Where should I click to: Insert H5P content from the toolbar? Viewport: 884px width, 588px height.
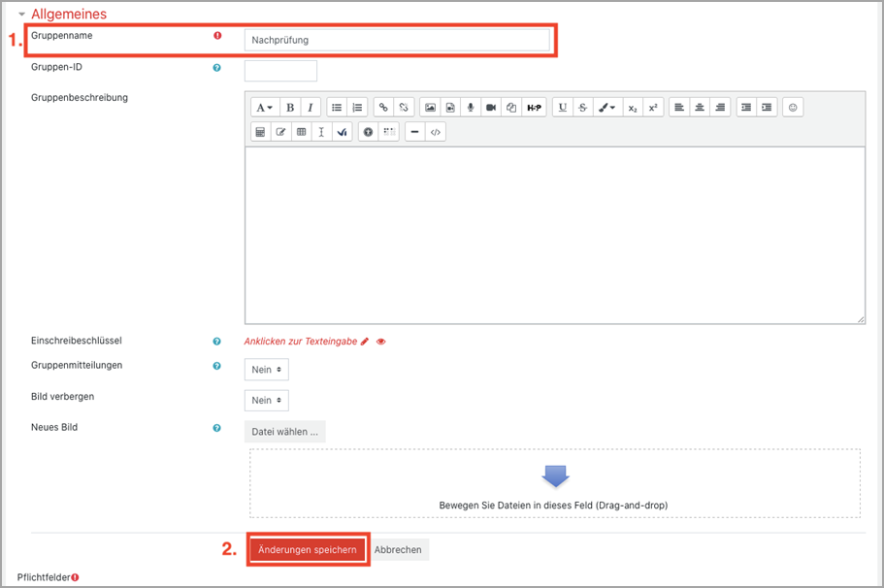(535, 108)
